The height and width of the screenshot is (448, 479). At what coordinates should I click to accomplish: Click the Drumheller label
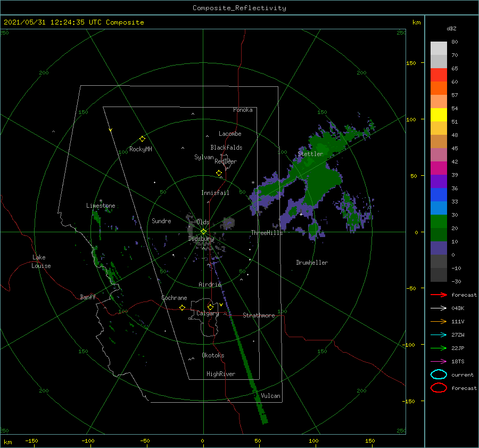[x=312, y=263]
